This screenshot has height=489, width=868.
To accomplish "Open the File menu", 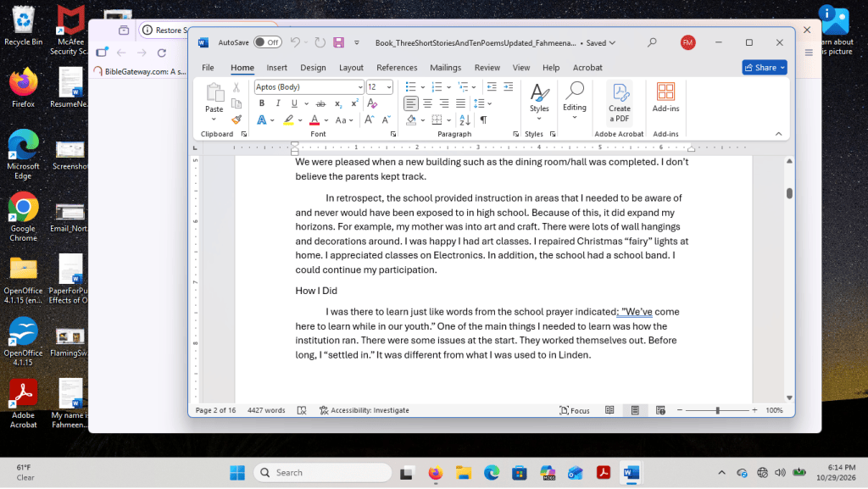I will 209,68.
